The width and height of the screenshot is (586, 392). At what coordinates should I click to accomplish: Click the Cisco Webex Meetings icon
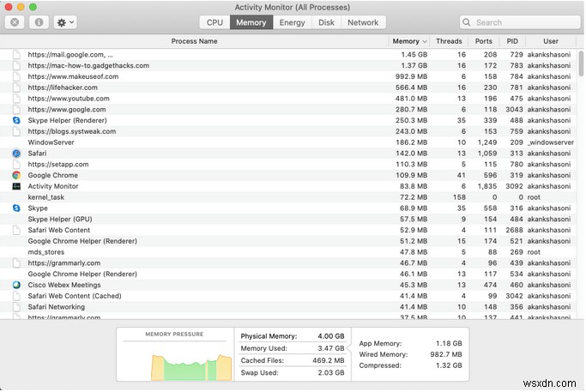point(16,285)
